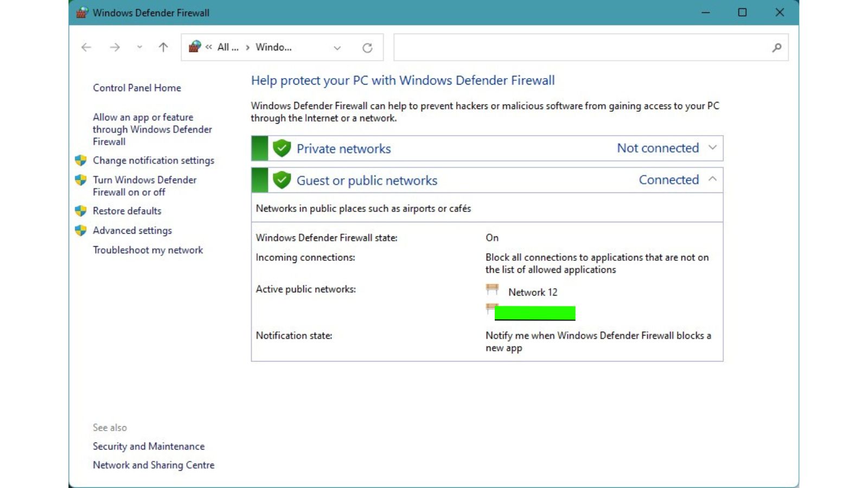868x488 pixels.
Task: Click shield icon beside Restore defaults
Action: point(81,211)
